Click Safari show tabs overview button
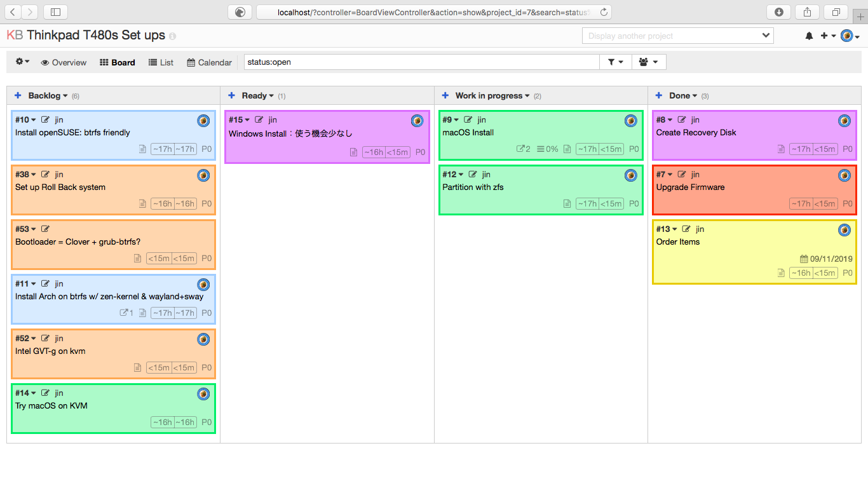The height and width of the screenshot is (488, 868). click(836, 11)
